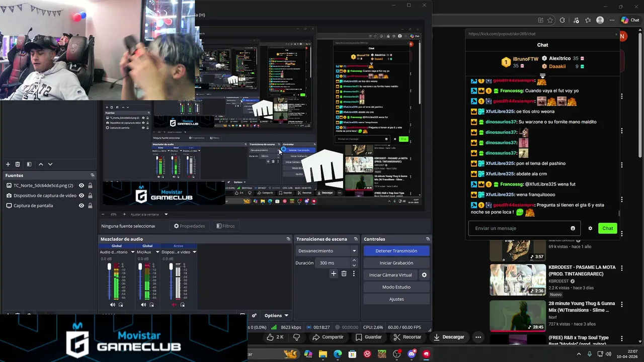Click Compartir under the YouTube video
This screenshot has height=362, width=644.
coord(328,337)
